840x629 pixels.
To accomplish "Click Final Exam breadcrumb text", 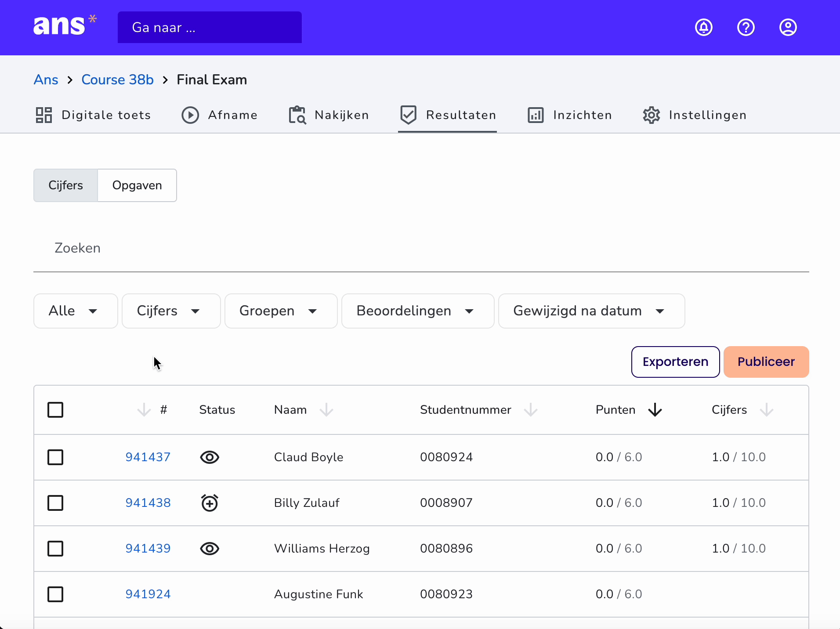I will [x=212, y=80].
